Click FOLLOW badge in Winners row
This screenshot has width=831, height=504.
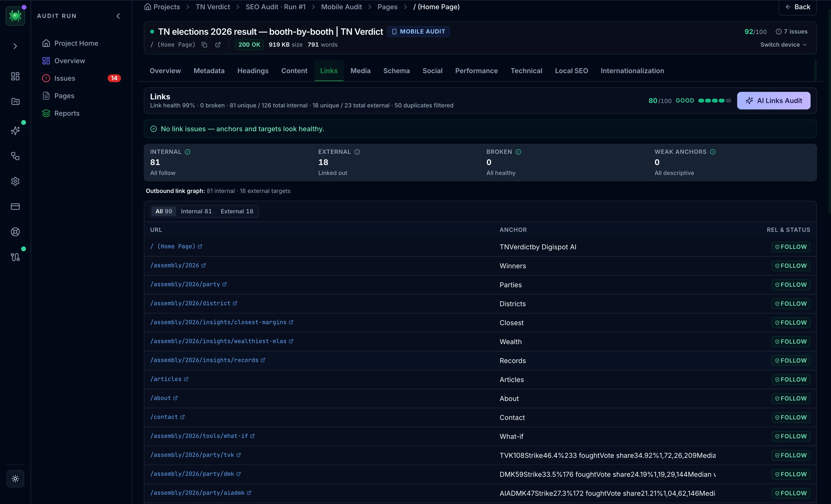791,266
